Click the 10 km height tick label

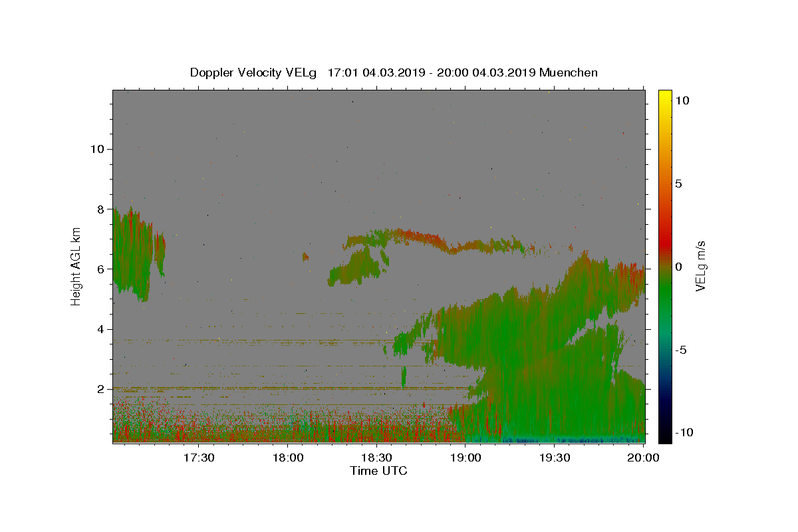(x=97, y=149)
